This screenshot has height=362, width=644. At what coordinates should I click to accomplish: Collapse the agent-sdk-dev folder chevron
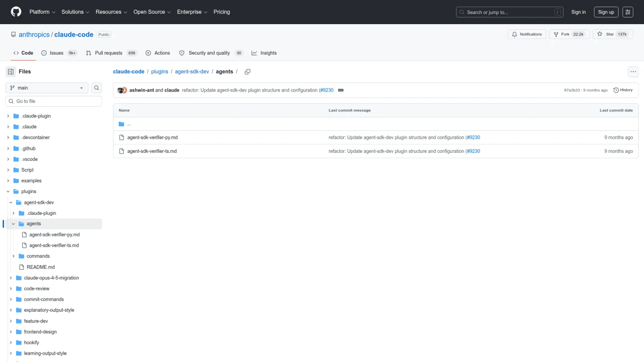click(11, 202)
